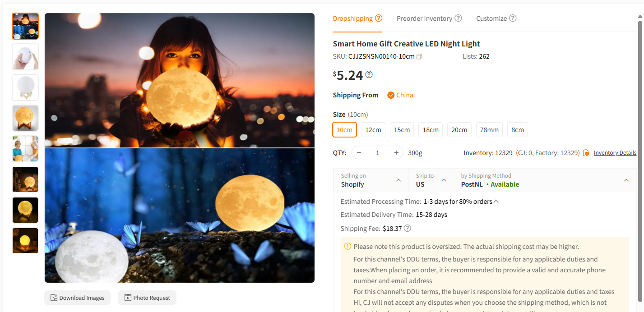Screen dimensions: 644x312
Task: Click the shipping fee help icon
Action: 408,228
